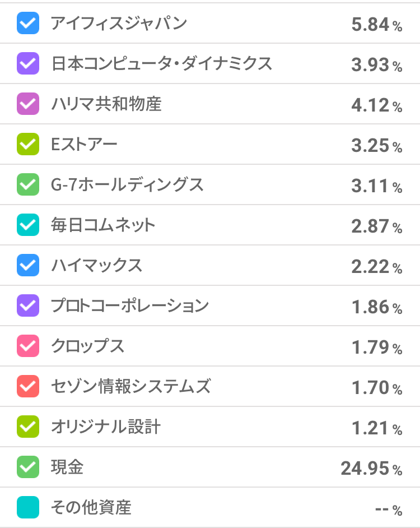Select the アイフィスジャパン stock name
Screen dimensions: 420x528
(x=119, y=24)
